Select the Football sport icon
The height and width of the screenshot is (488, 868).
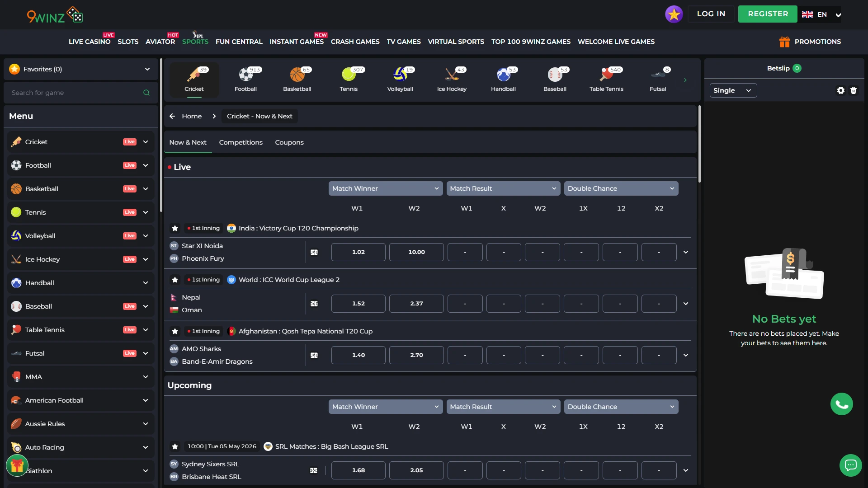click(245, 80)
